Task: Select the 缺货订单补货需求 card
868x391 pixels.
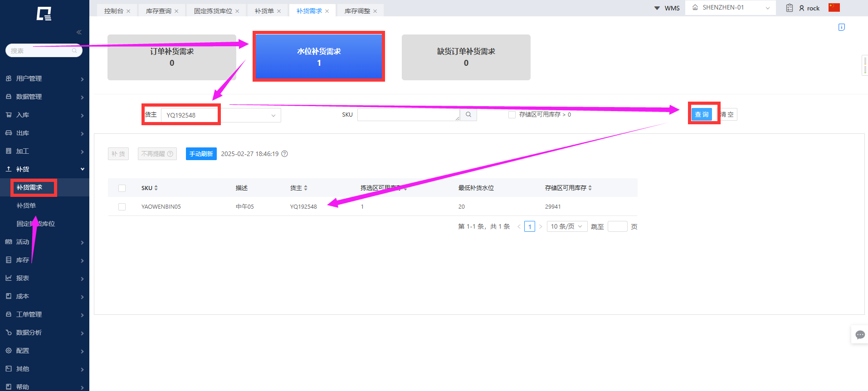Action: (466, 57)
